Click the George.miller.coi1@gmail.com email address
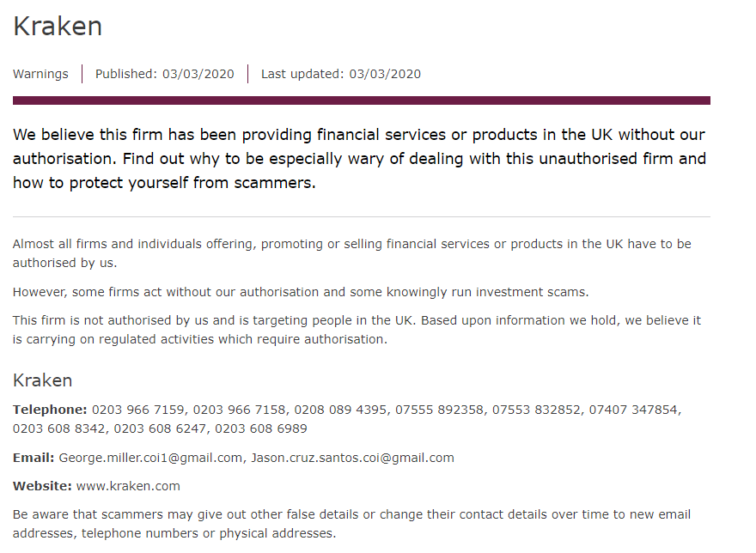 150,458
